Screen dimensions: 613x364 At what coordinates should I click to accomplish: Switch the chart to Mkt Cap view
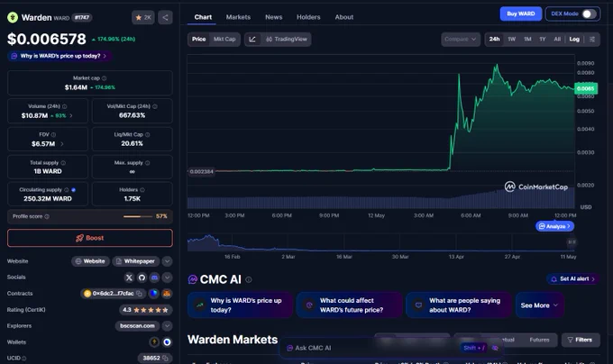224,39
